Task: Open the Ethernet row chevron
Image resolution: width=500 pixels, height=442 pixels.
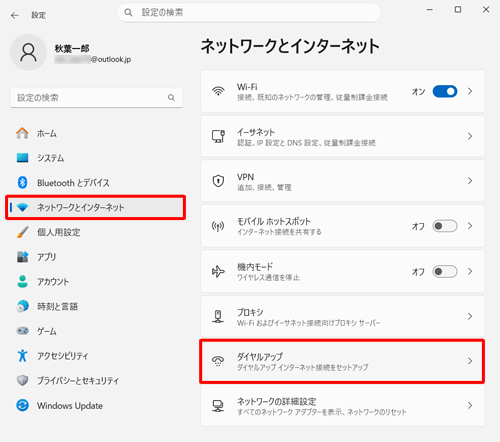Action: (x=470, y=136)
